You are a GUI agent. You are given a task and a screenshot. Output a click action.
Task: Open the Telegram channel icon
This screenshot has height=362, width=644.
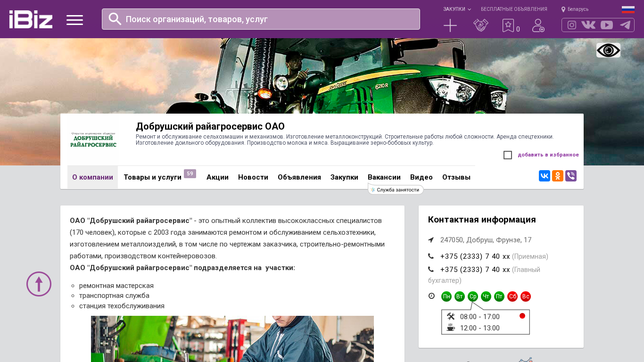point(625,25)
